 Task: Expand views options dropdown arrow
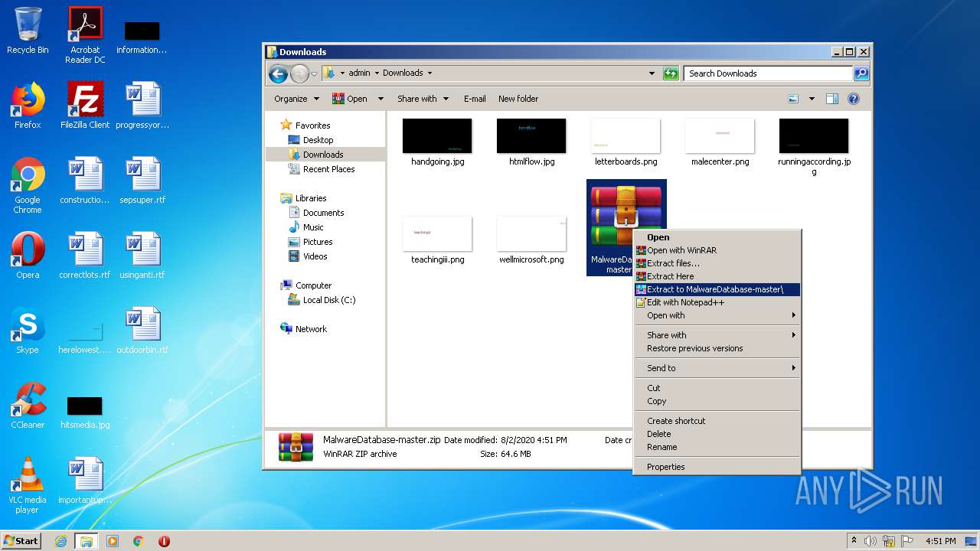coord(812,99)
